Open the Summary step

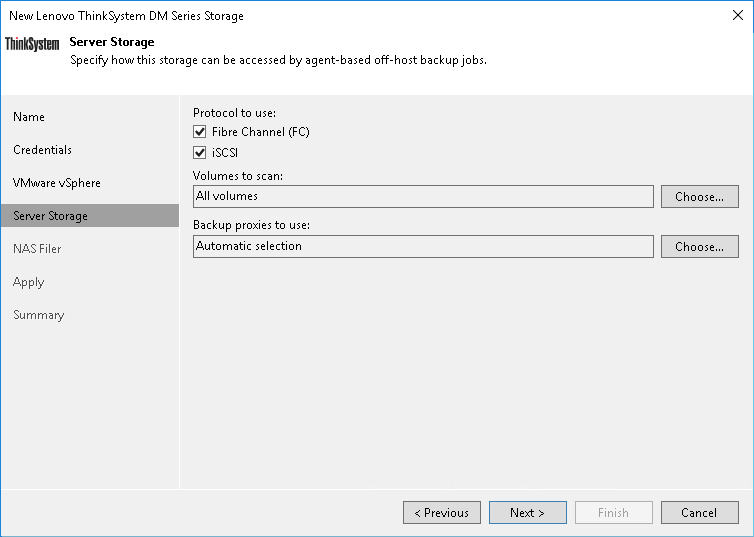pyautogui.click(x=38, y=315)
